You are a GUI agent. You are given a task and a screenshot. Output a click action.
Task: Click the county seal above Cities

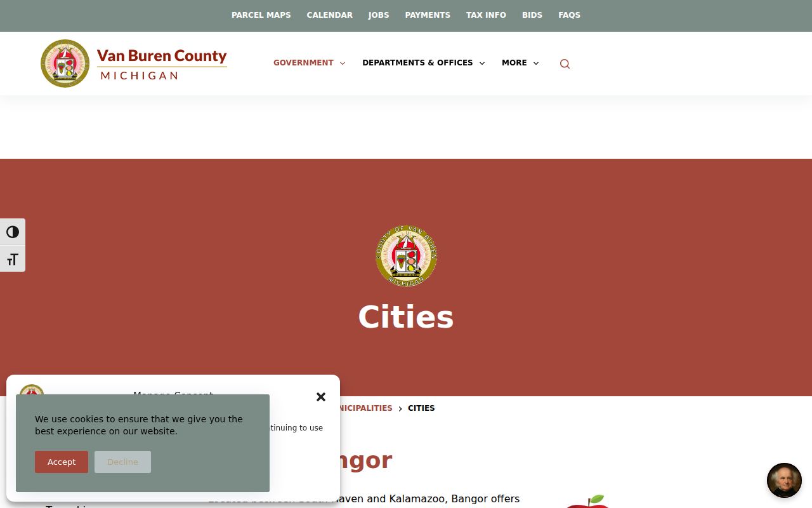pos(406,256)
